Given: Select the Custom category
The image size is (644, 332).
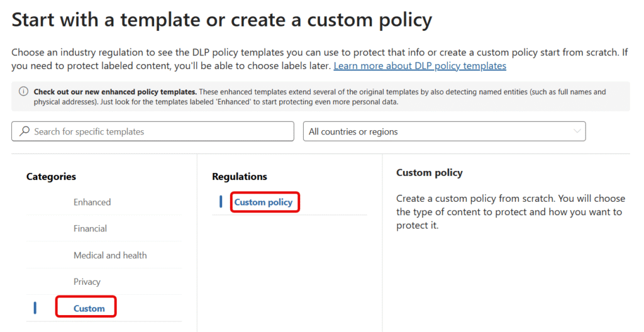Looking at the screenshot, I should coord(89,308).
